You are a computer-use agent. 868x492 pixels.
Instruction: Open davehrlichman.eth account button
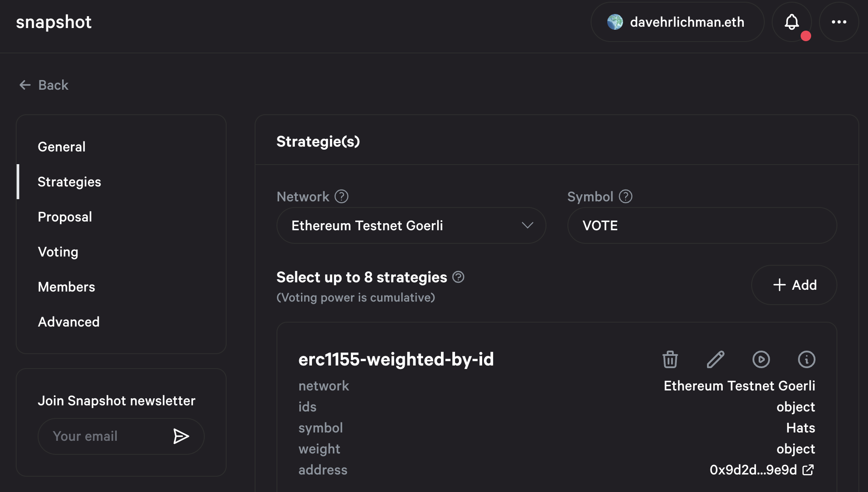677,22
